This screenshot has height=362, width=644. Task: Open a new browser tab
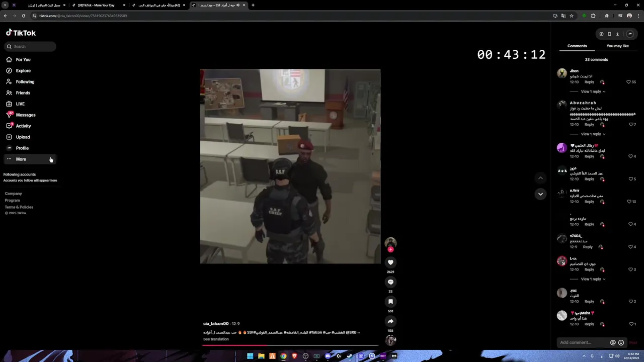tap(253, 5)
